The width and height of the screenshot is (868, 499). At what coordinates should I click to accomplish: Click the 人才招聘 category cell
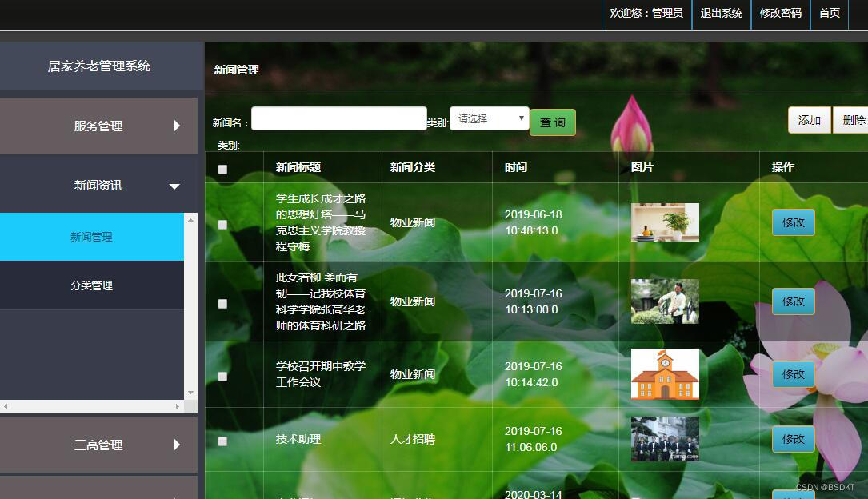pos(413,439)
